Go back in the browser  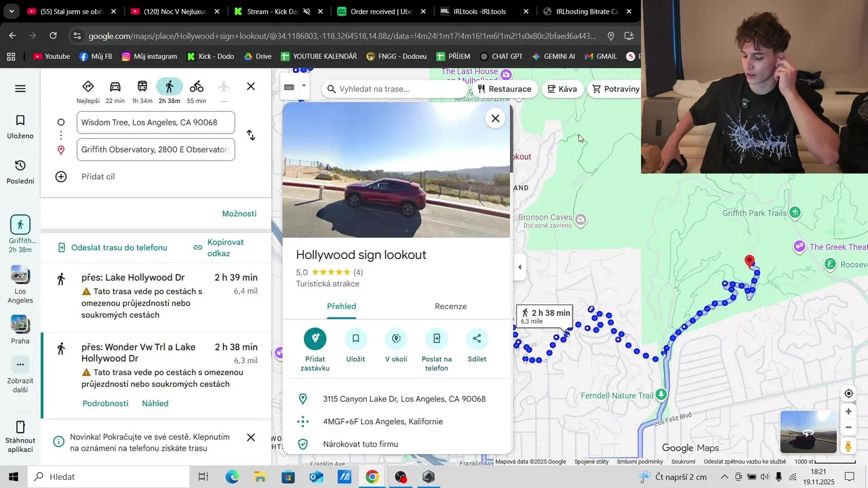click(x=12, y=36)
